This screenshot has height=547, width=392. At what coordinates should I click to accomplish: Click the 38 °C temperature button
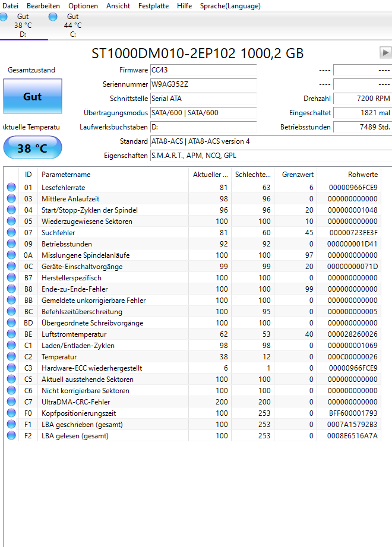click(33, 148)
